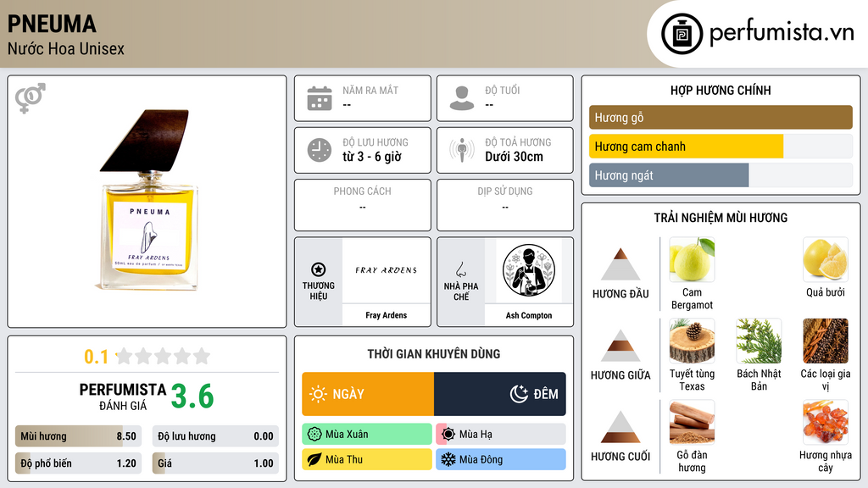Click the person icon for Độ tuổi
The image size is (868, 488).
click(462, 98)
